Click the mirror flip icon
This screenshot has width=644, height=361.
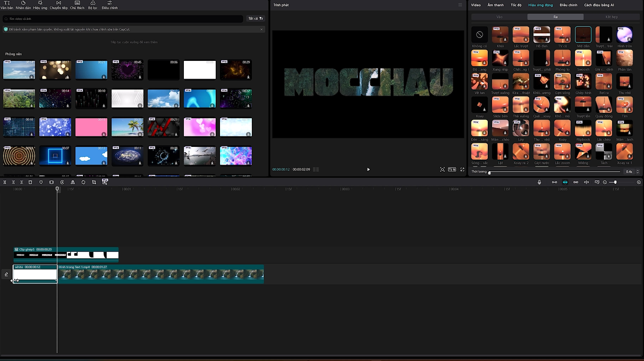73,182
